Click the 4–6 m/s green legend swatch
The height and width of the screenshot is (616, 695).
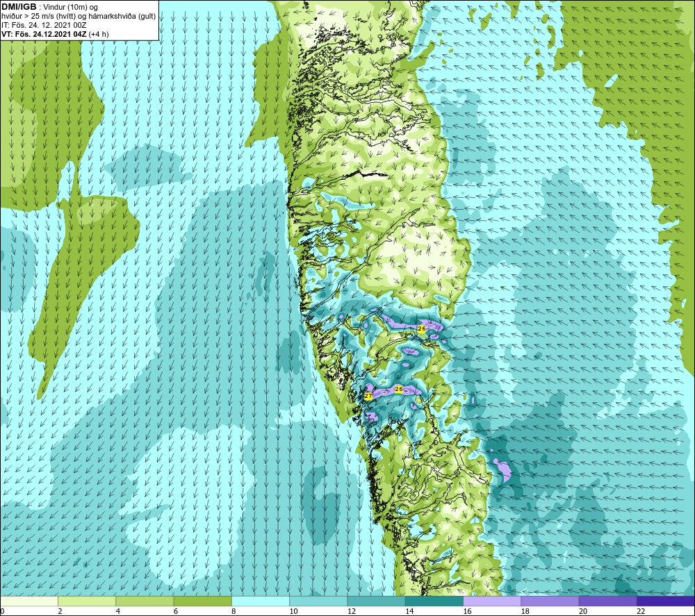pos(145,601)
